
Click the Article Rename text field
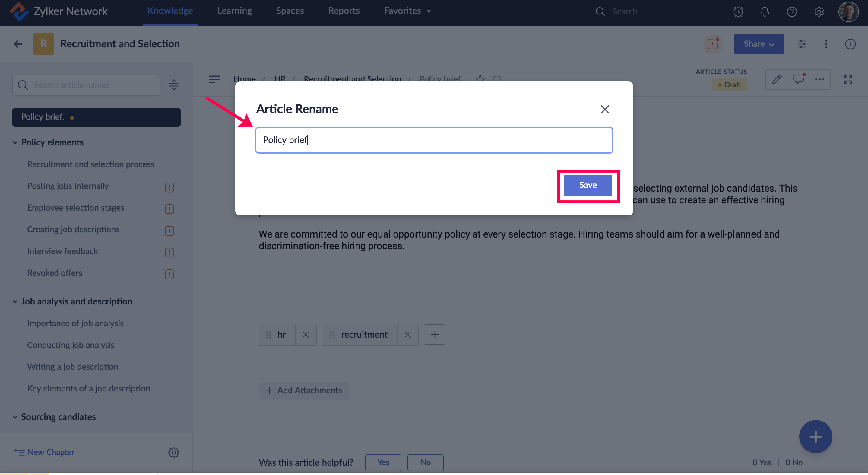(x=434, y=140)
